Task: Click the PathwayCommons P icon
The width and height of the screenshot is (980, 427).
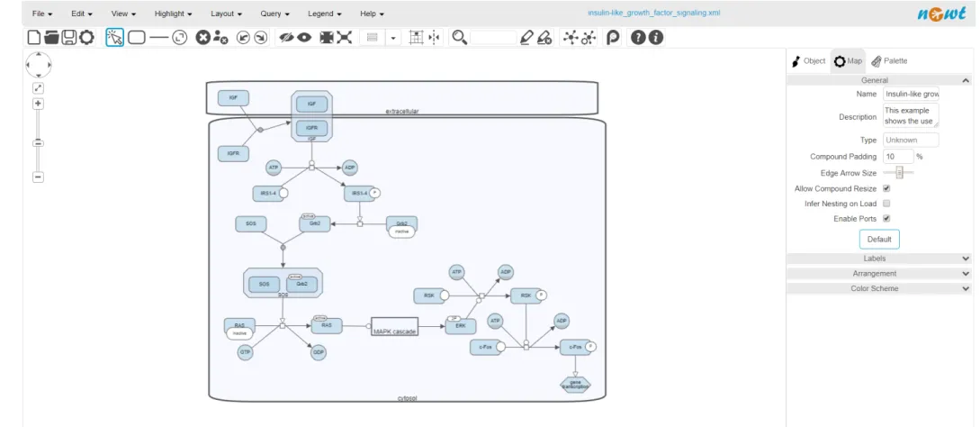Action: pos(613,38)
